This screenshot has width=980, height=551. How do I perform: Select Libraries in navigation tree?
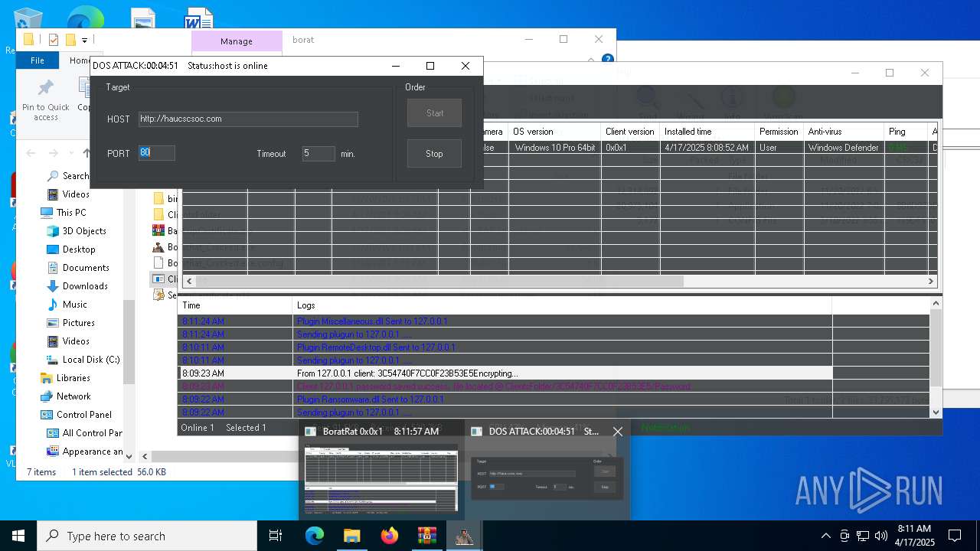pos(73,378)
